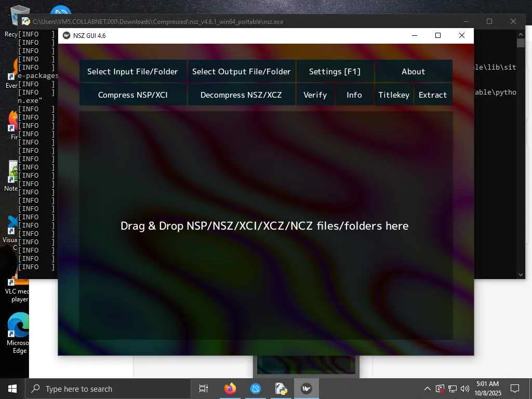This screenshot has height=399, width=532.
Task: Click the Titlekey button
Action: [x=394, y=95]
